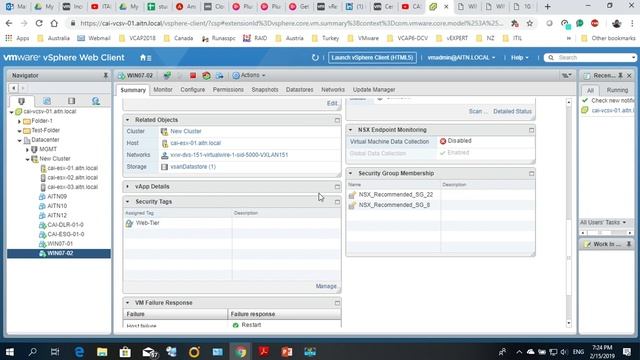
Task: Open the vmadmin@AITN.LOCAL user menu
Action: [461, 58]
